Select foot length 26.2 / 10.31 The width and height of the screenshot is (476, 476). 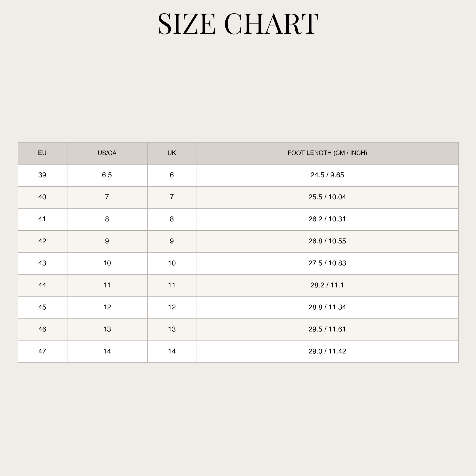[x=327, y=219]
